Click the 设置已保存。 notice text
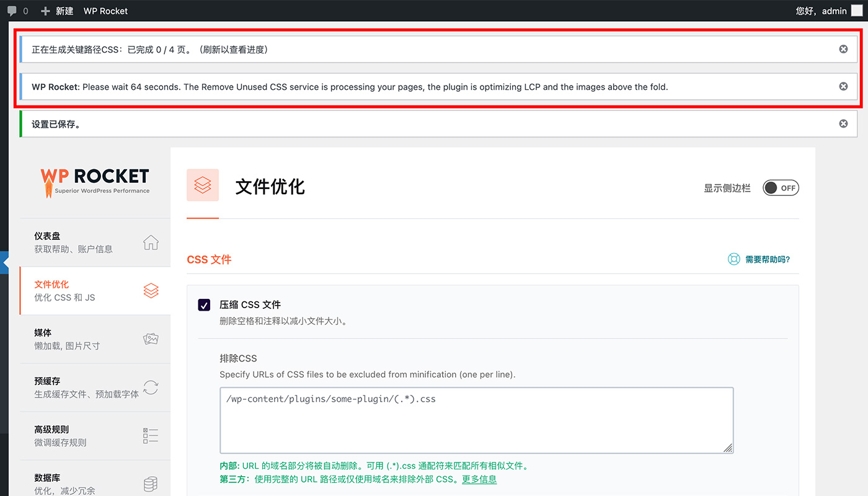868x496 pixels. 56,124
